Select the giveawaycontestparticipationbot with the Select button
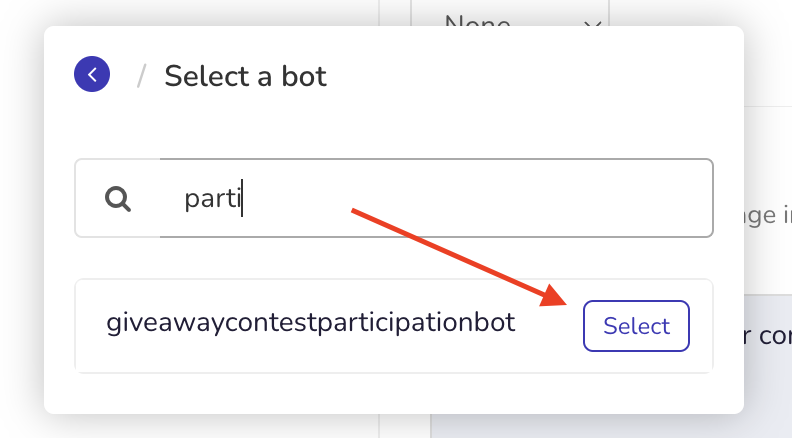The height and width of the screenshot is (438, 792). 636,326
